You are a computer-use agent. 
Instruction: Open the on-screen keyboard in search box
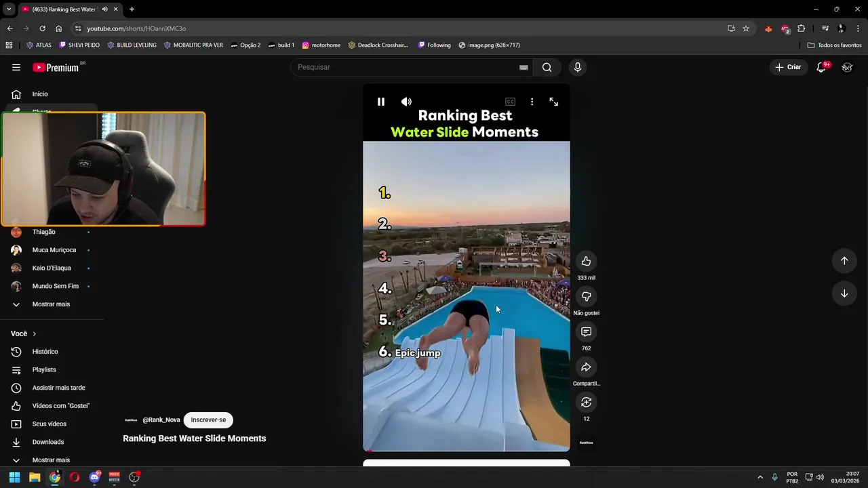524,67
